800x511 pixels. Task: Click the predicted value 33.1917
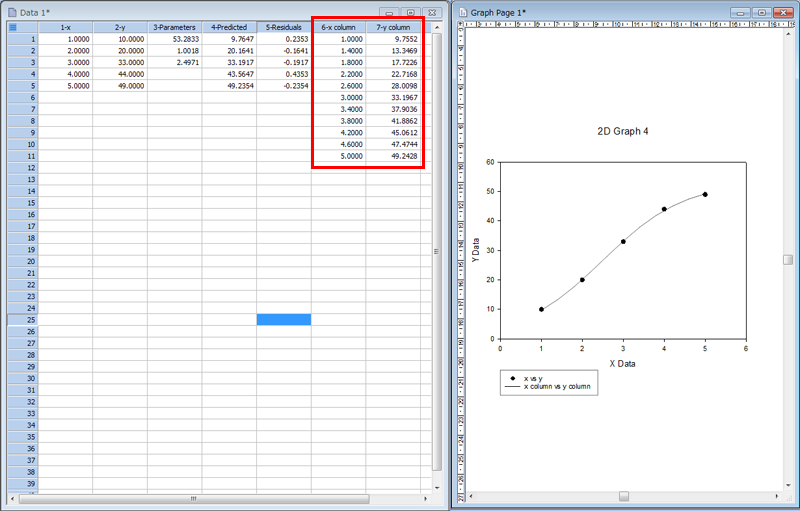229,63
